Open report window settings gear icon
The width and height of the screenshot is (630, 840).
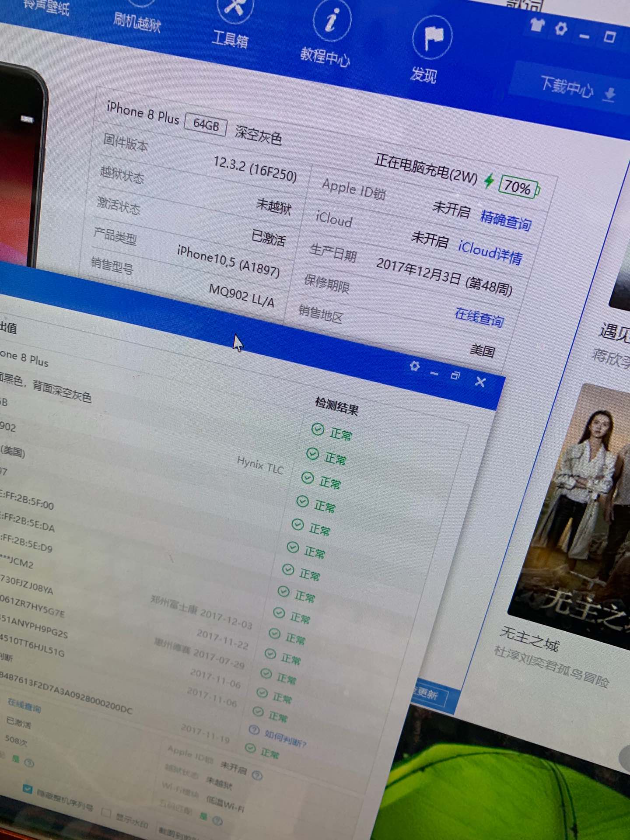[x=415, y=366]
